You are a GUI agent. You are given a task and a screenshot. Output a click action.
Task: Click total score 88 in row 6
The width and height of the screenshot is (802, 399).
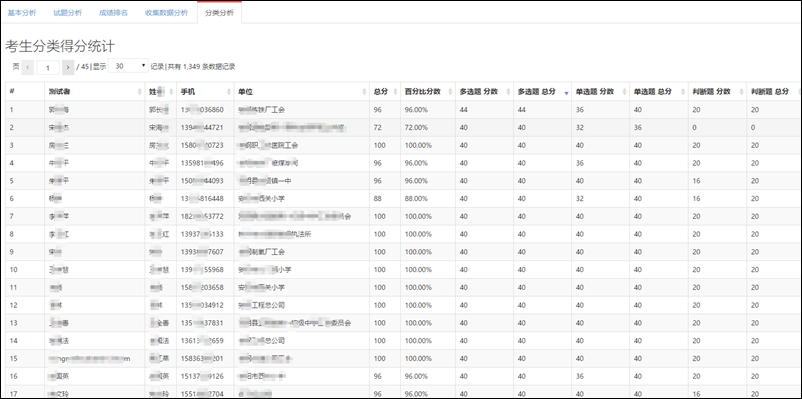pyautogui.click(x=378, y=198)
